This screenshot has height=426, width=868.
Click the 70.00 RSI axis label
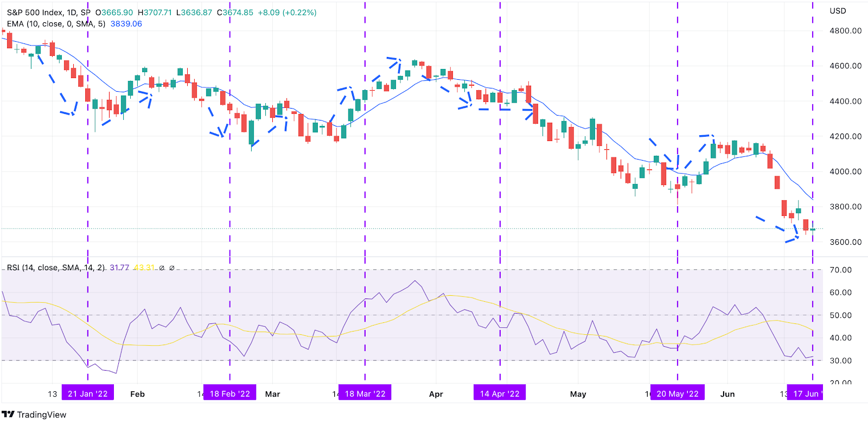(841, 270)
